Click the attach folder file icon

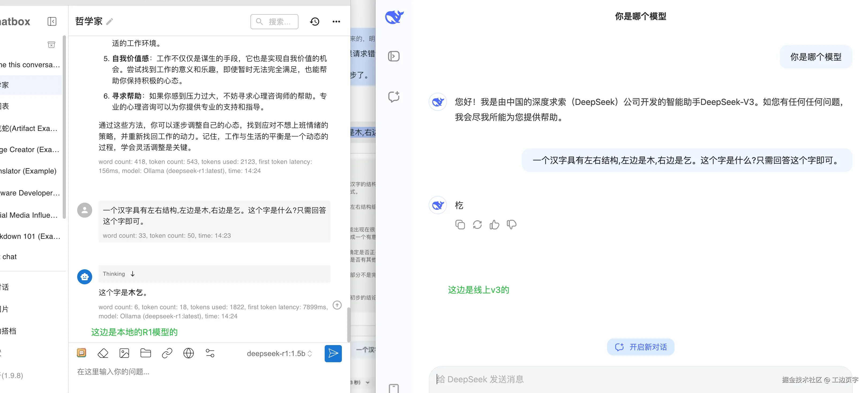pos(145,353)
